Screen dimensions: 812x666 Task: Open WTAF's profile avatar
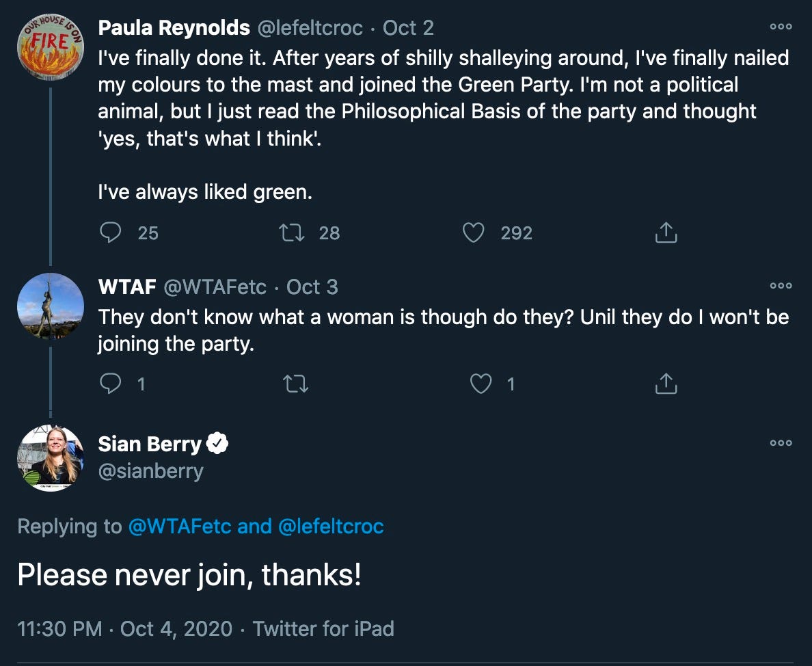[x=50, y=306]
